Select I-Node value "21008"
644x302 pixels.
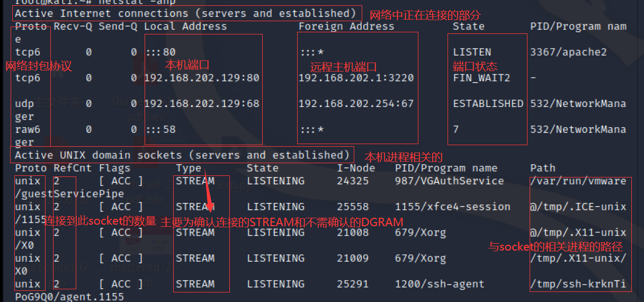tap(353, 233)
